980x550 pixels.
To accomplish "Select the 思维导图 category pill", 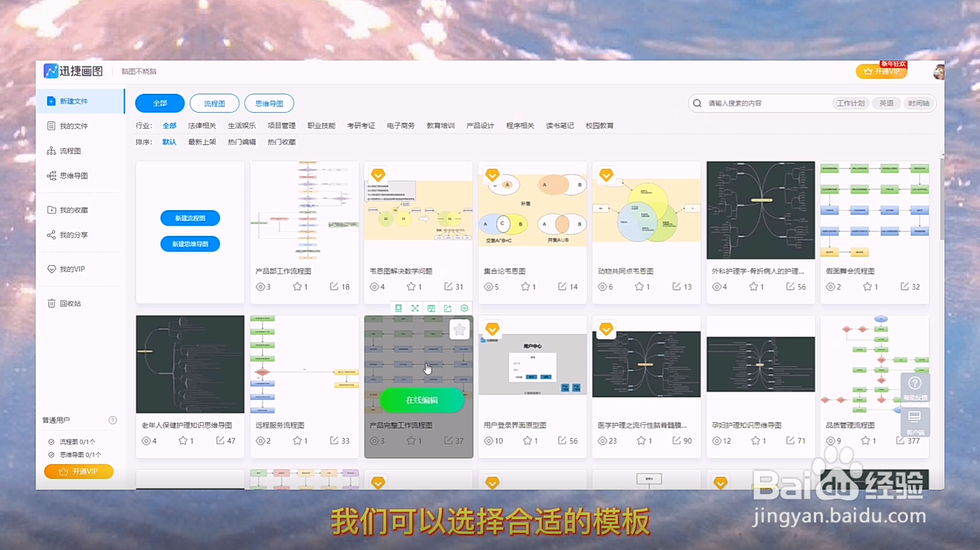I will [269, 103].
